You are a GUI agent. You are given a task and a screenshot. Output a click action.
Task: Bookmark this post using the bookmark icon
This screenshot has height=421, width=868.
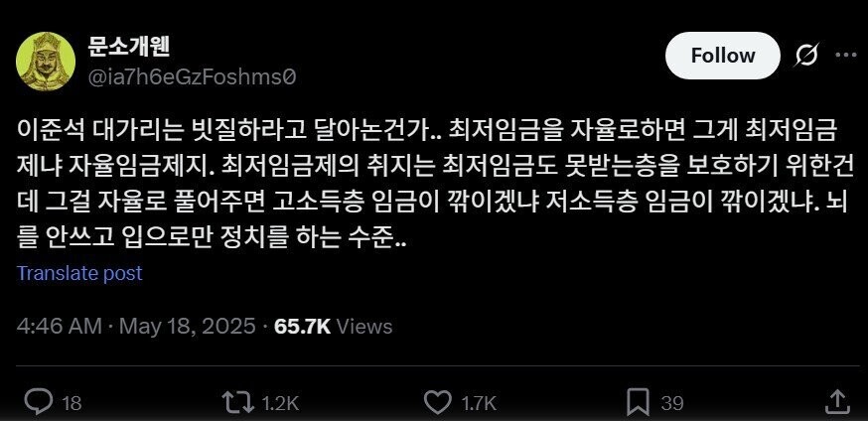click(638, 402)
